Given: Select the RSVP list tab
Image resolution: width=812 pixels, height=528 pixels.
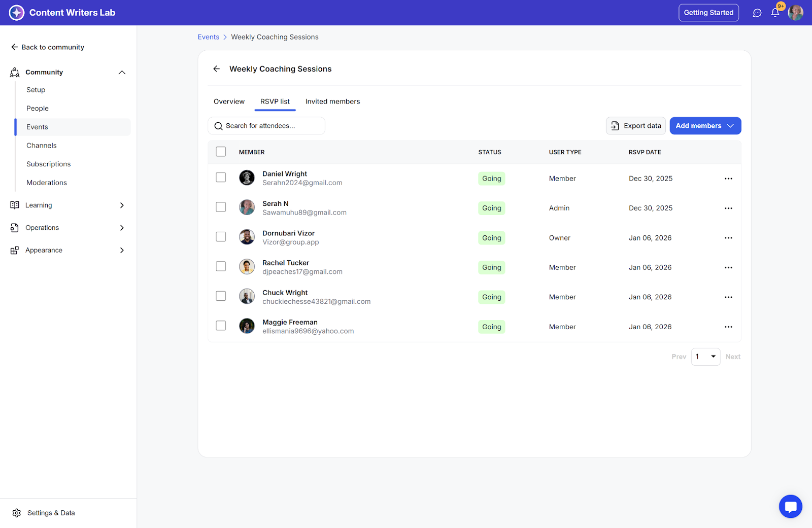Looking at the screenshot, I should (275, 101).
